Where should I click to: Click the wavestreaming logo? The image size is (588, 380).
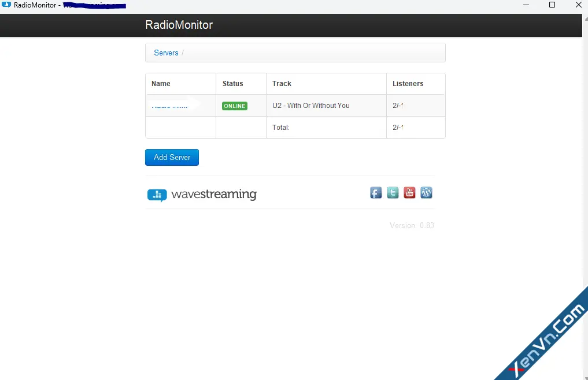point(202,195)
